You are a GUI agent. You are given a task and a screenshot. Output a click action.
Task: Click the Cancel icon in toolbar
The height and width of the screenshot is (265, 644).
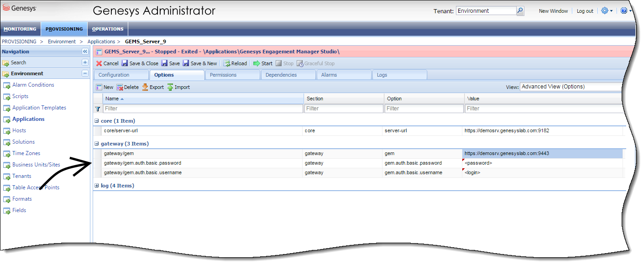point(99,63)
